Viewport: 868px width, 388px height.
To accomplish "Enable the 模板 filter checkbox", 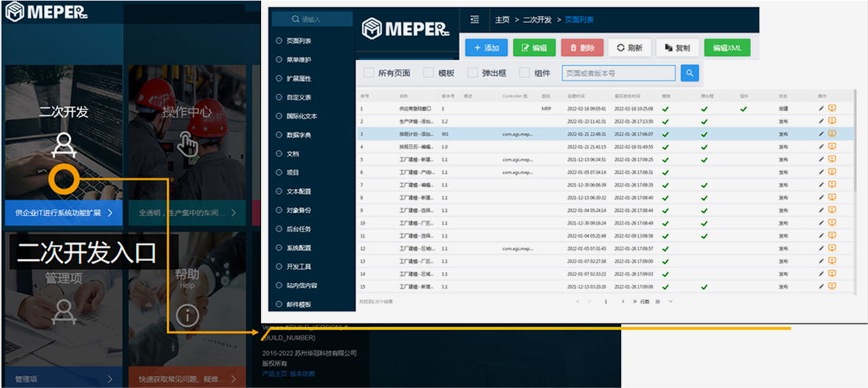I will point(429,73).
